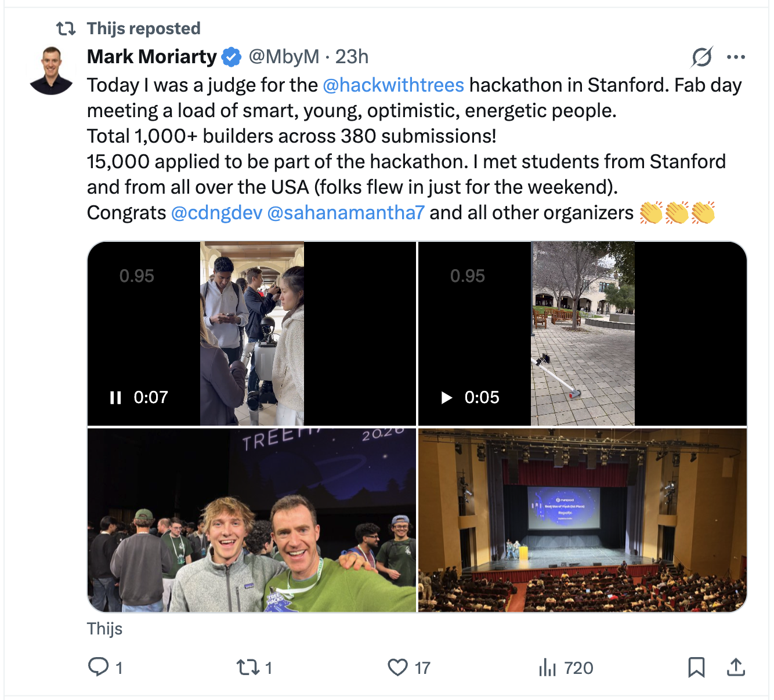
Task: Open view analytics bar chart icon
Action: pyautogui.click(x=547, y=668)
